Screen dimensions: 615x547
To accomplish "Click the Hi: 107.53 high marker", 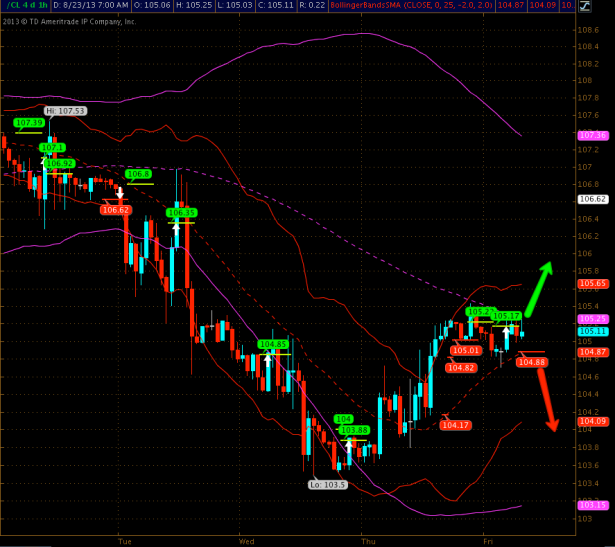I will 65,111.
